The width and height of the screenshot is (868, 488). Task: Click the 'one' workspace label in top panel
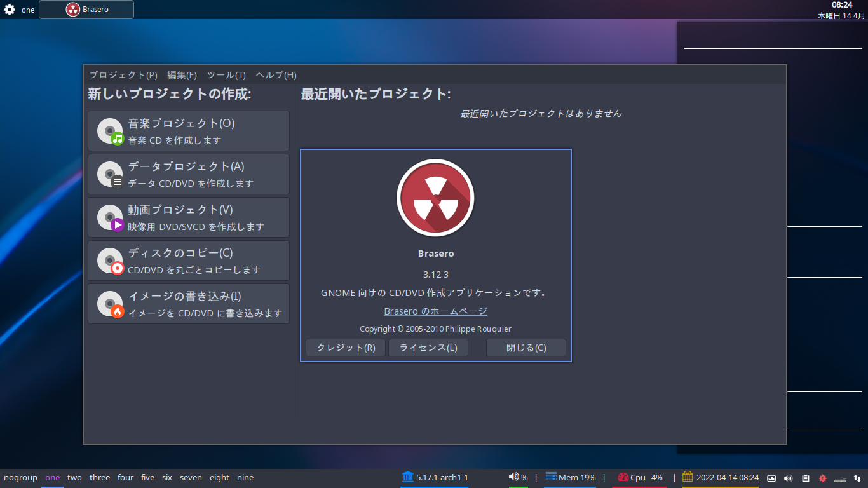click(x=28, y=10)
